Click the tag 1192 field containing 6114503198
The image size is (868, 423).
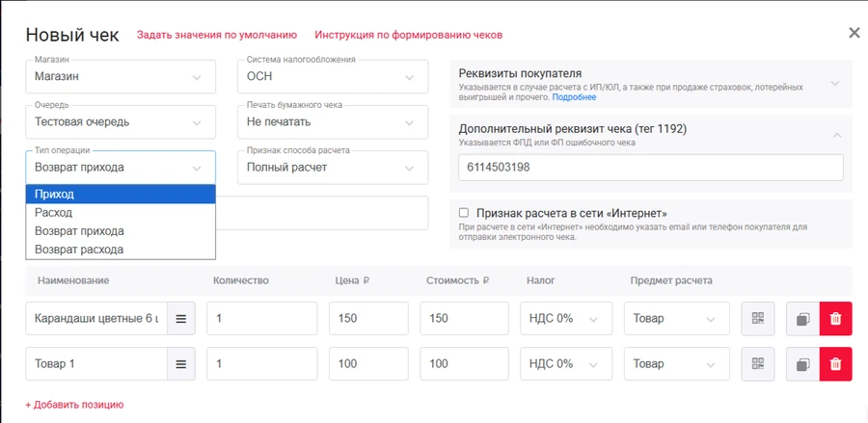pyautogui.click(x=651, y=168)
